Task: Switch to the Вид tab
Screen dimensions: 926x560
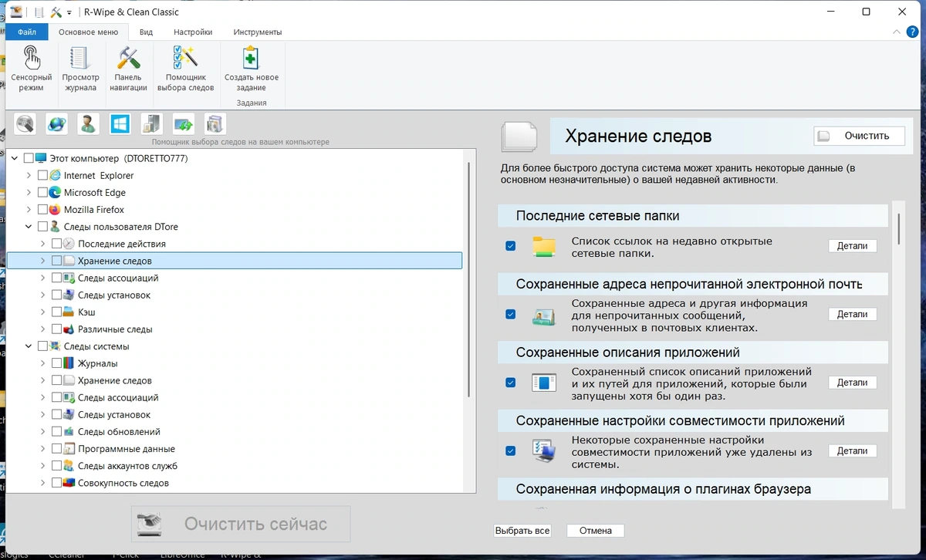Action: pyautogui.click(x=146, y=32)
